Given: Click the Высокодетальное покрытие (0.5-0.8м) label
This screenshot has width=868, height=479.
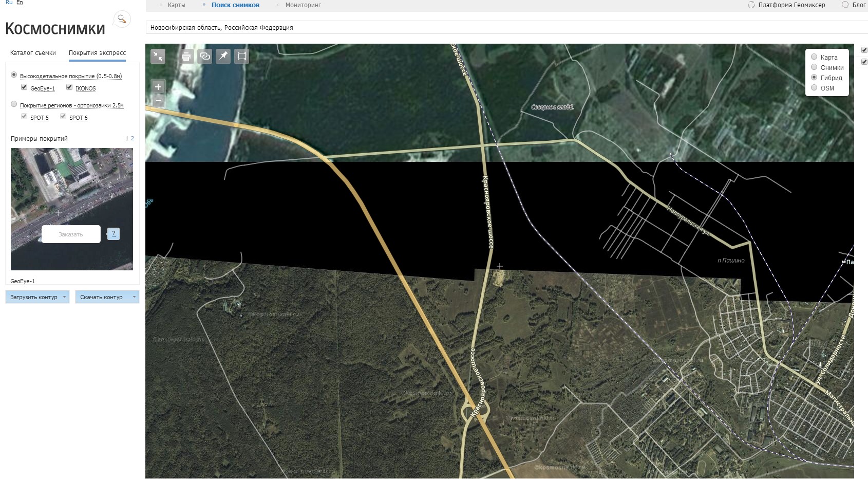Looking at the screenshot, I should pyautogui.click(x=71, y=76).
